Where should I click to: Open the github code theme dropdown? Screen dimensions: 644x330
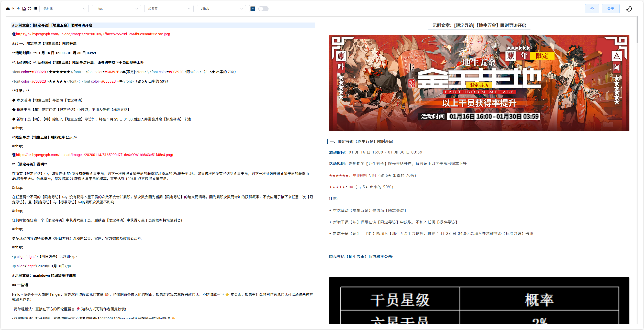coord(221,9)
